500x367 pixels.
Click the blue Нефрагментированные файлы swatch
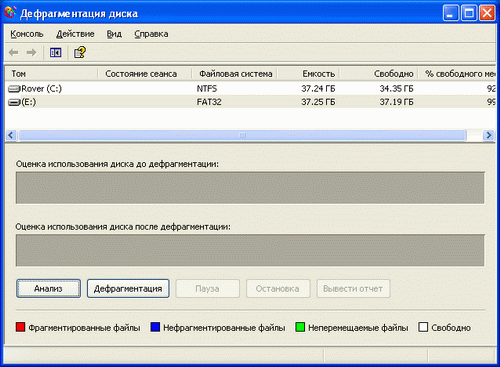coord(155,327)
